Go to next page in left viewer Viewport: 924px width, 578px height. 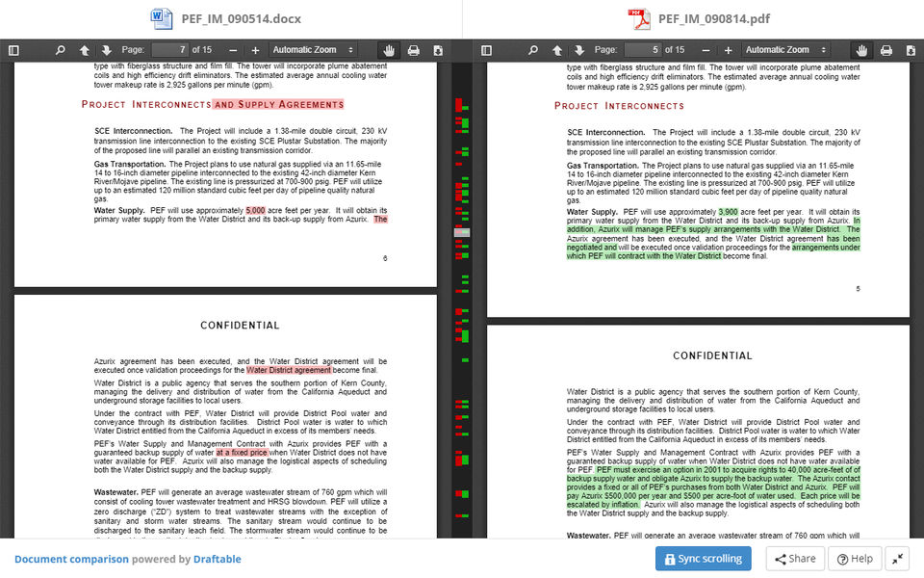(106, 51)
